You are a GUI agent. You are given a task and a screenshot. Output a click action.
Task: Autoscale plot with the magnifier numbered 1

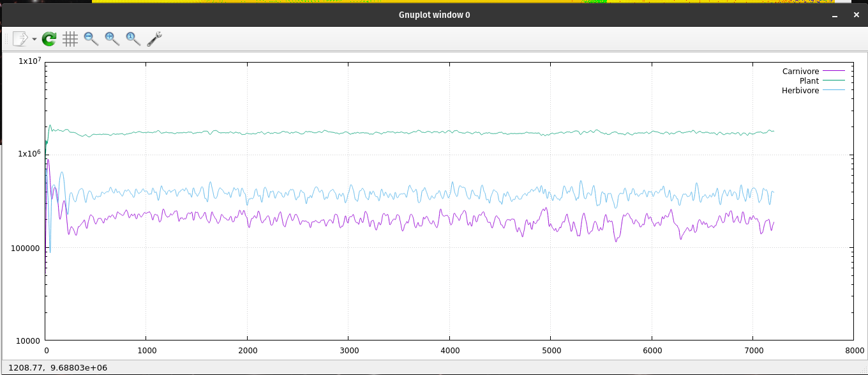point(133,39)
